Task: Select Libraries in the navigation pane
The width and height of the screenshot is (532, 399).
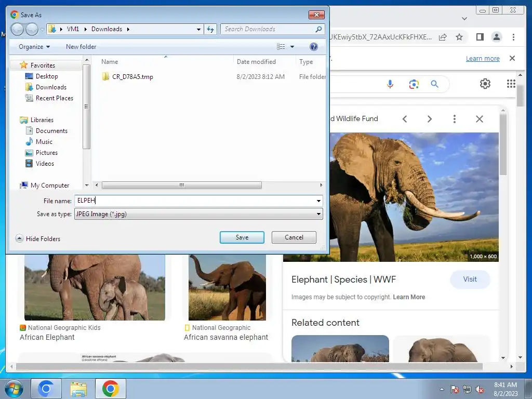Action: pos(42,120)
